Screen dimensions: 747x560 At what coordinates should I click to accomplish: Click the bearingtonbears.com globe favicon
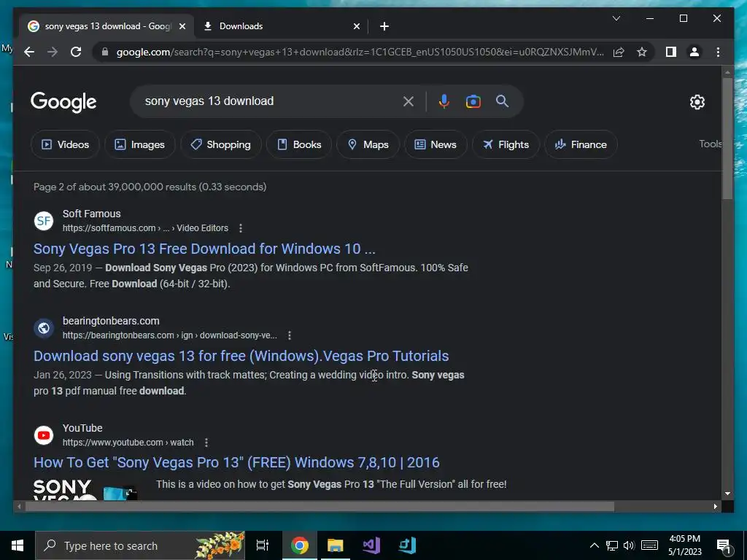(43, 328)
